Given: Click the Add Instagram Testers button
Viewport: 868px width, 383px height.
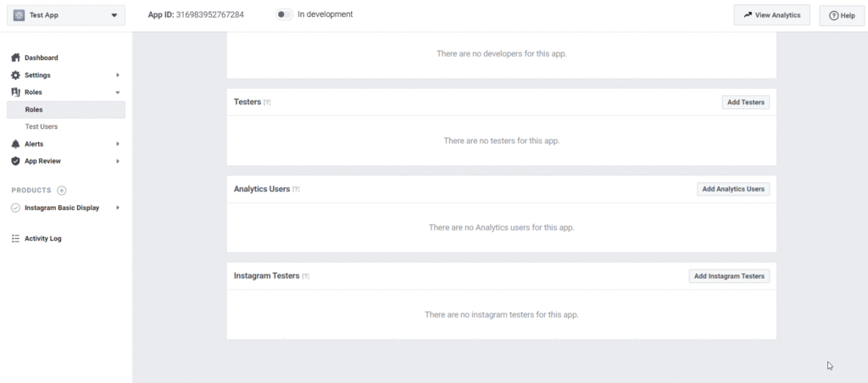Looking at the screenshot, I should point(729,276).
